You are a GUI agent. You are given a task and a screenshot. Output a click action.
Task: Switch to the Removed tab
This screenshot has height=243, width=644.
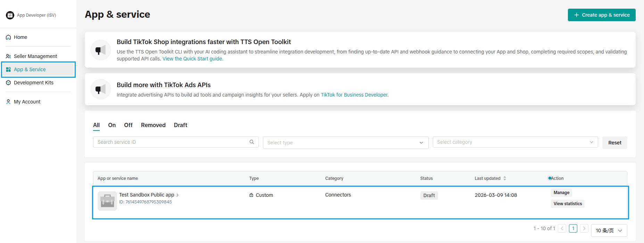[153, 125]
